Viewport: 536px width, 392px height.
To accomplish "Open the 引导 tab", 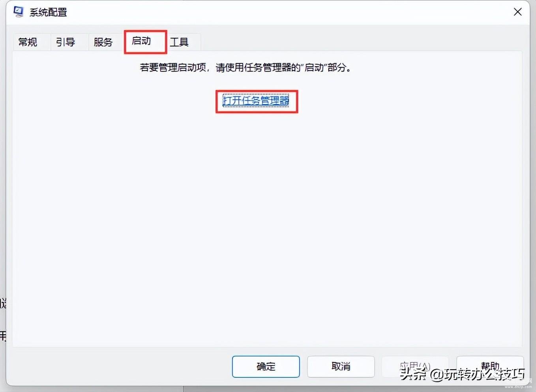I will (66, 42).
